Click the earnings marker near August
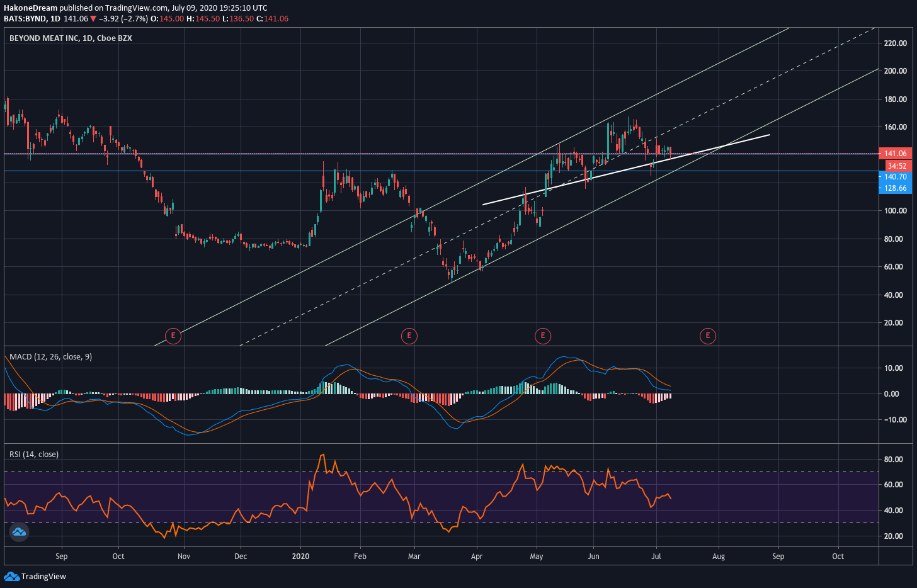 (708, 336)
